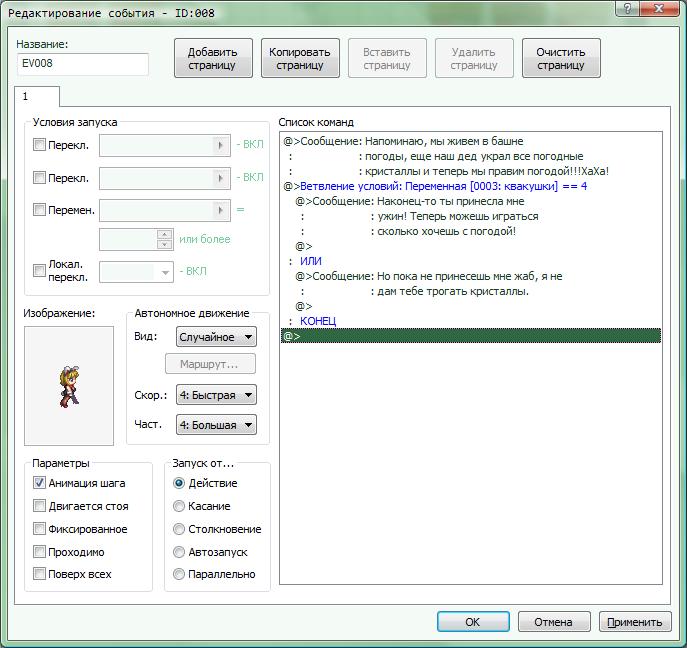The width and height of the screenshot is (687, 648).
Task: Click the Очистить страницу button
Action: click(x=561, y=59)
